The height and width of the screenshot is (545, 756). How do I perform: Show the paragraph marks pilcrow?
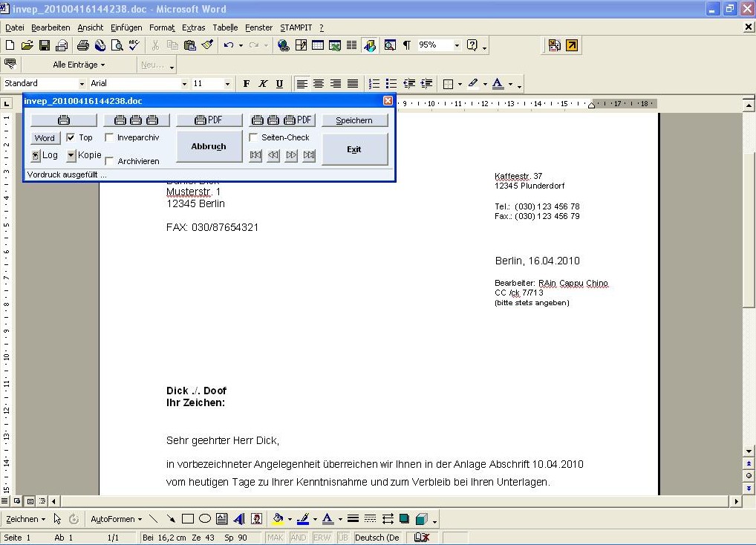click(406, 45)
